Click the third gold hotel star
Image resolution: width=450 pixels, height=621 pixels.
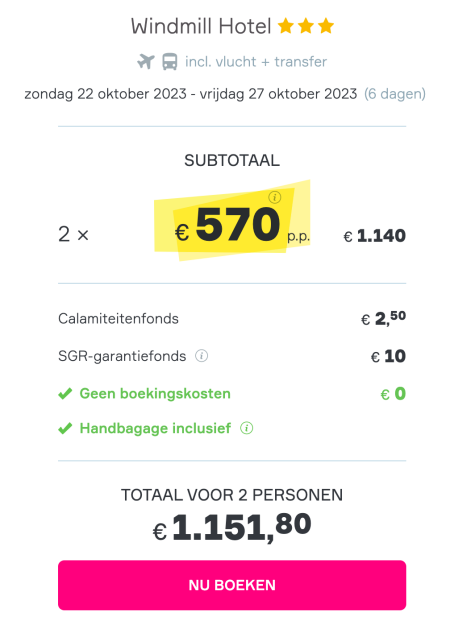tap(326, 27)
